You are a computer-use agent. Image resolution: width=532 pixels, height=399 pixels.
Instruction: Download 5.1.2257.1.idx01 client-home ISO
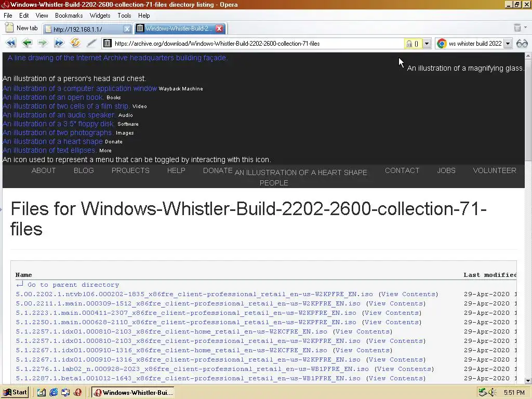171,331
